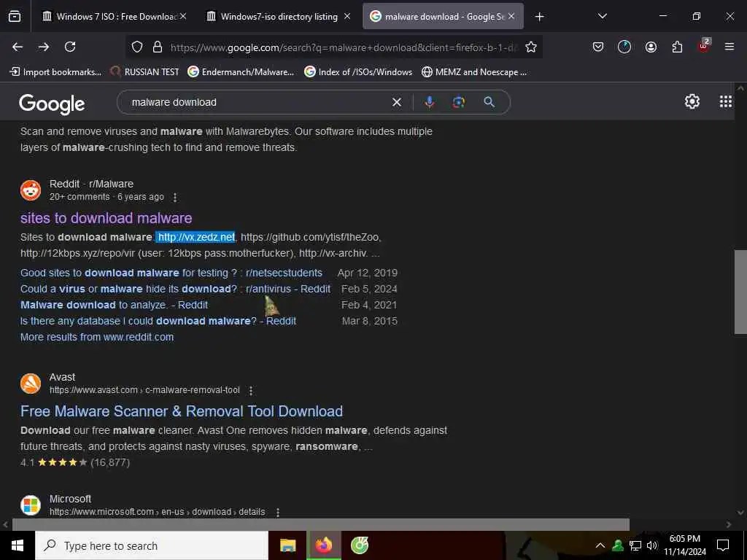Open 'Is there any database' Reddit link
Screen dimensions: 747x560
(x=158, y=321)
